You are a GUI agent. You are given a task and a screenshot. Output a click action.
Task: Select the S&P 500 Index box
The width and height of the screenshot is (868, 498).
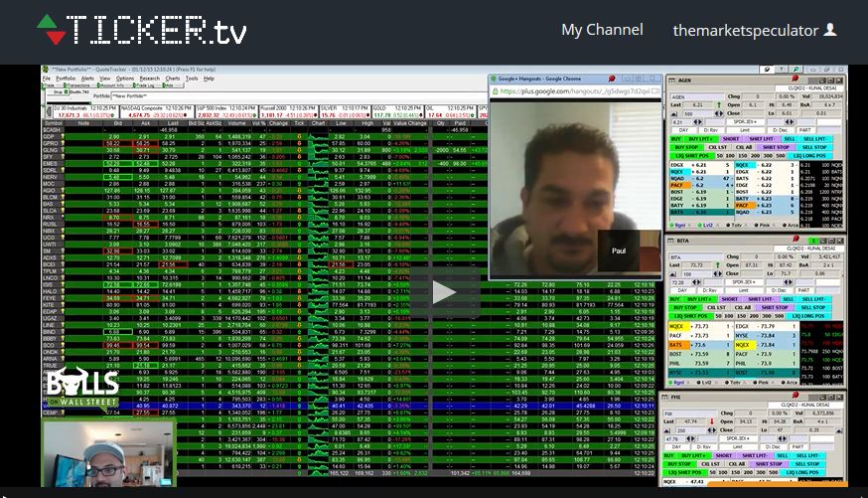click(226, 112)
